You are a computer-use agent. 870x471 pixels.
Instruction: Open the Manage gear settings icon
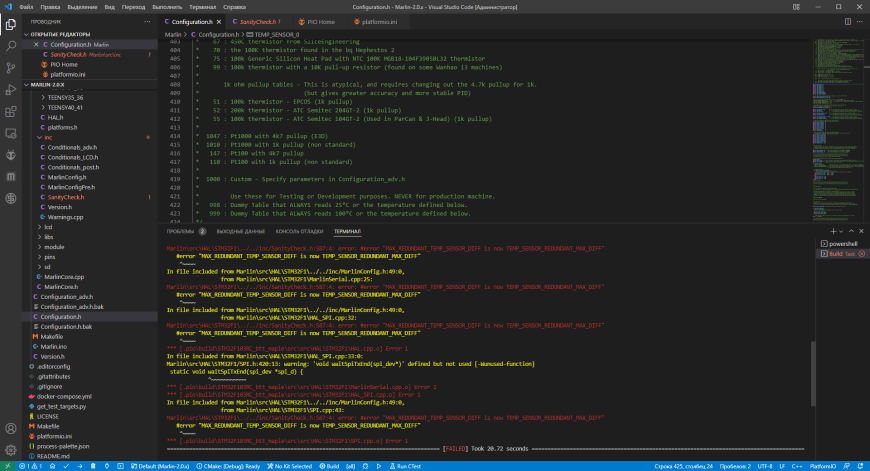[11, 450]
